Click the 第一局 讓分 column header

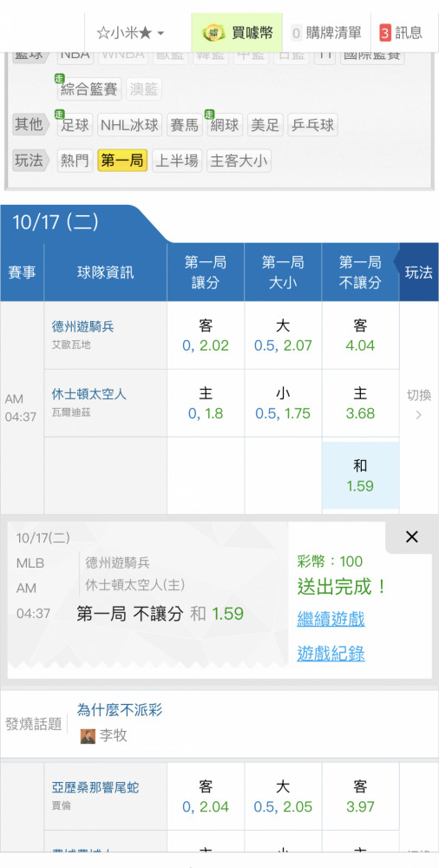[206, 273]
